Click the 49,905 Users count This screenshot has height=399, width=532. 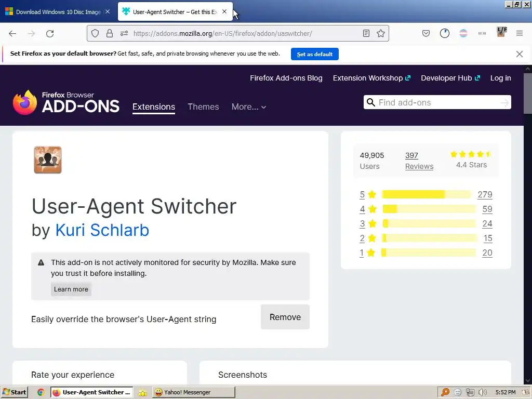tap(372, 161)
